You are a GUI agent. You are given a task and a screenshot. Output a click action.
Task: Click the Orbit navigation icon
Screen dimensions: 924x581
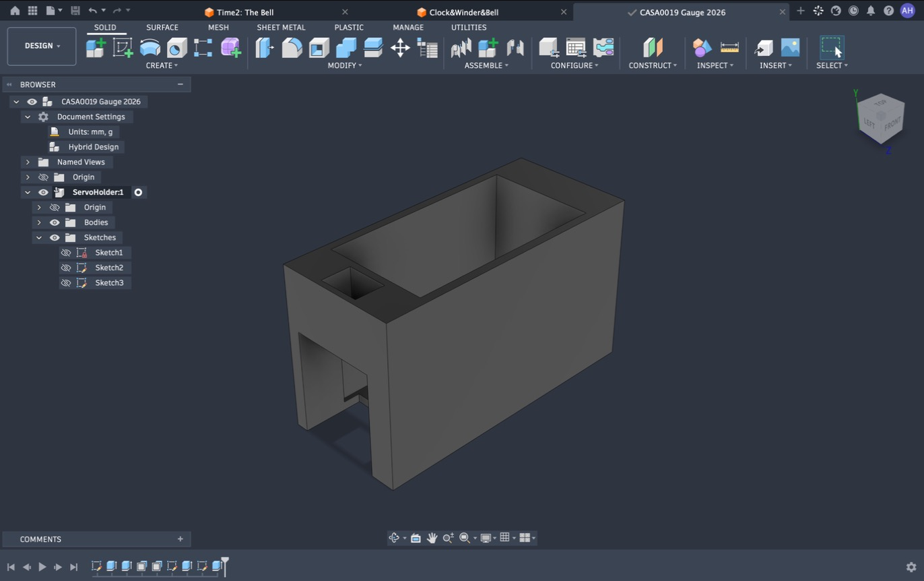click(x=395, y=538)
